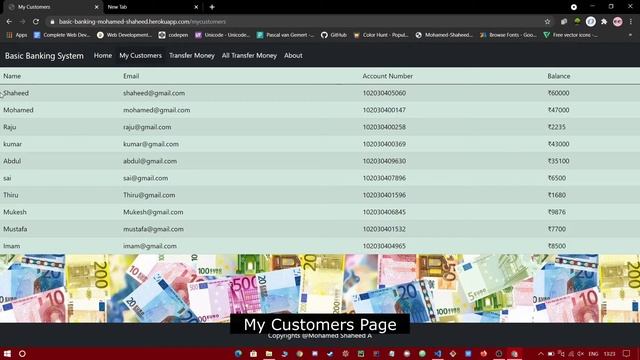The width and height of the screenshot is (640, 360).
Task: Click the volume icon in system tray
Action: tap(580, 353)
